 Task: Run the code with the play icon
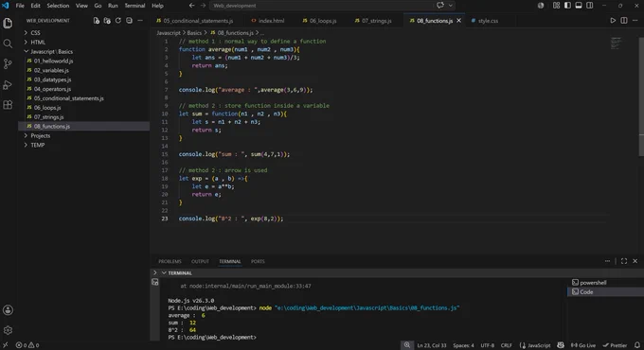tap(613, 21)
